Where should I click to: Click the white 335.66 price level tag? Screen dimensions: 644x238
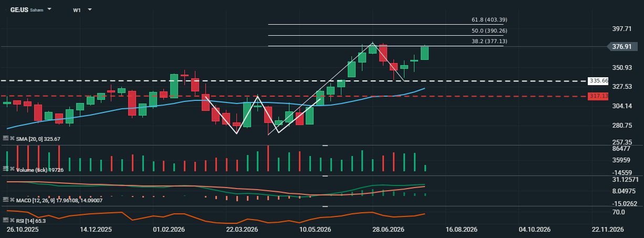pyautogui.click(x=598, y=81)
